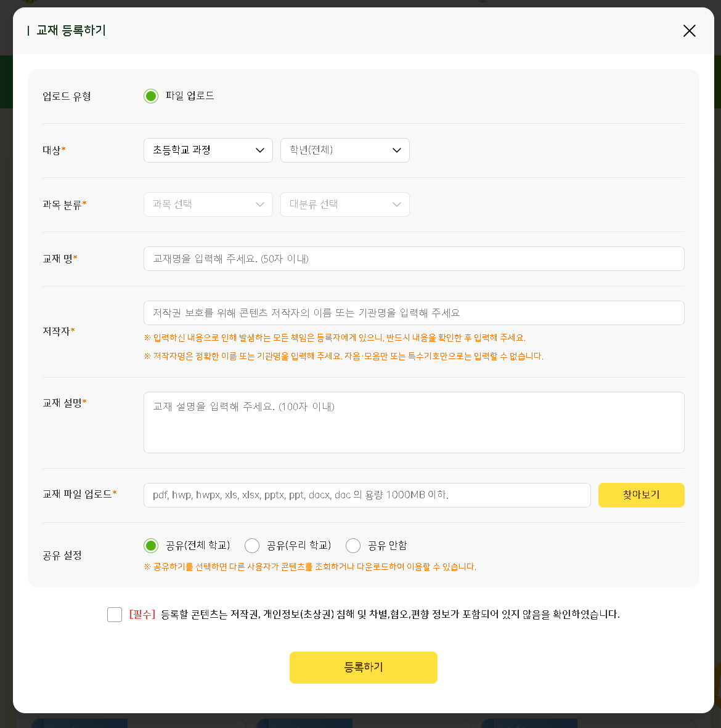Choose the 공유(우리 학교) radio button
The width and height of the screenshot is (721, 728).
coord(252,546)
